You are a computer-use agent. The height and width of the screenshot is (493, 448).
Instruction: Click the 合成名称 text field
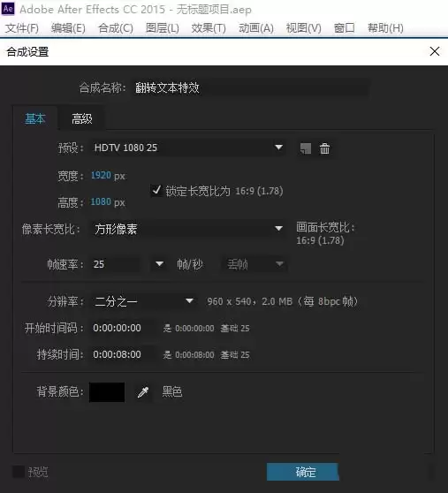[250, 87]
